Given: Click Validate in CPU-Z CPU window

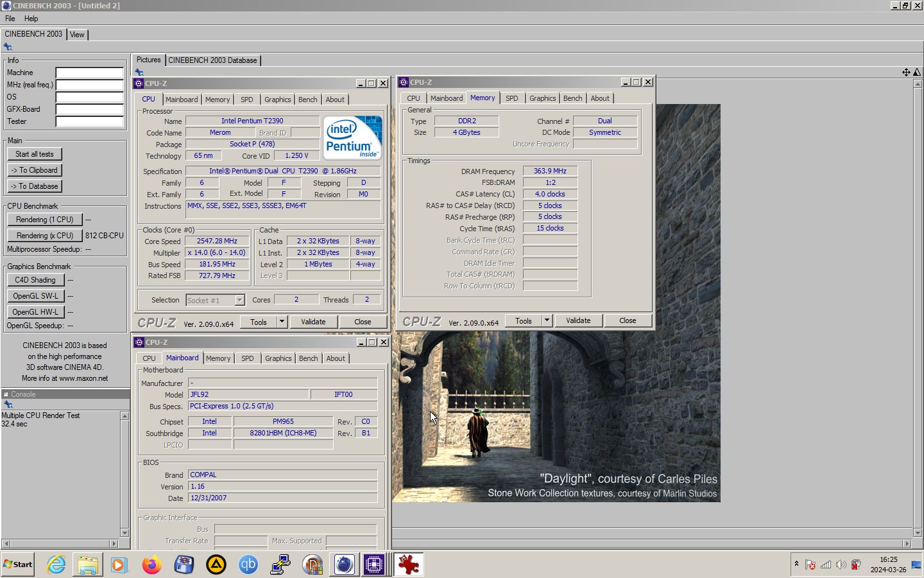Looking at the screenshot, I should point(313,322).
